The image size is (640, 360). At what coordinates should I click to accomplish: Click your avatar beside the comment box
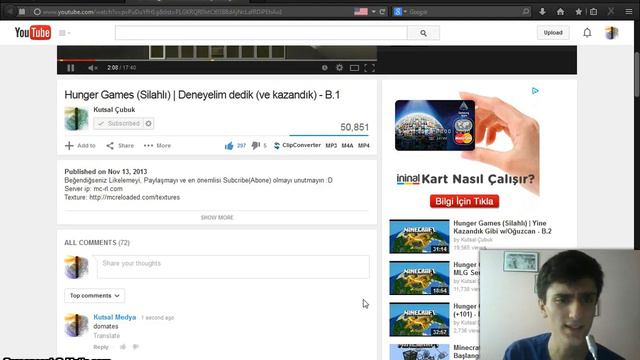point(76,267)
